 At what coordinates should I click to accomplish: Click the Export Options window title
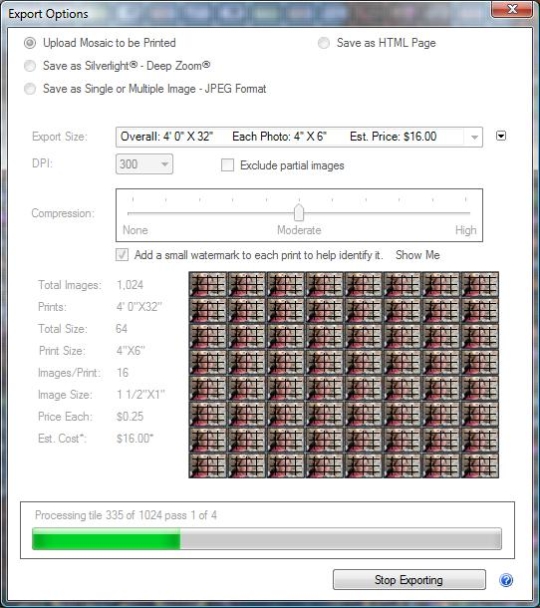click(48, 14)
